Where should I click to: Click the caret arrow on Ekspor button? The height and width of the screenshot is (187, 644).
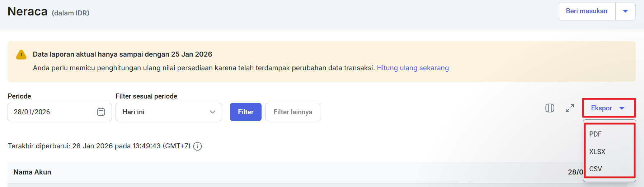622,108
